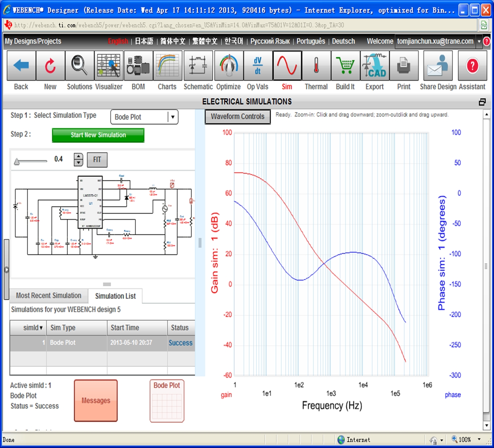The width and height of the screenshot is (494, 448).
Task: Click the vertical page scrollbar
Action: tap(486, 266)
